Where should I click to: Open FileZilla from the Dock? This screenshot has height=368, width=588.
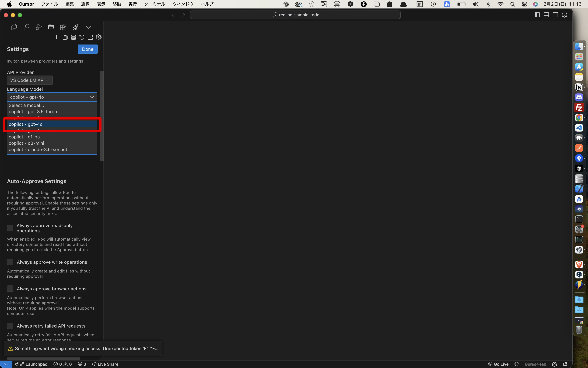click(x=579, y=108)
